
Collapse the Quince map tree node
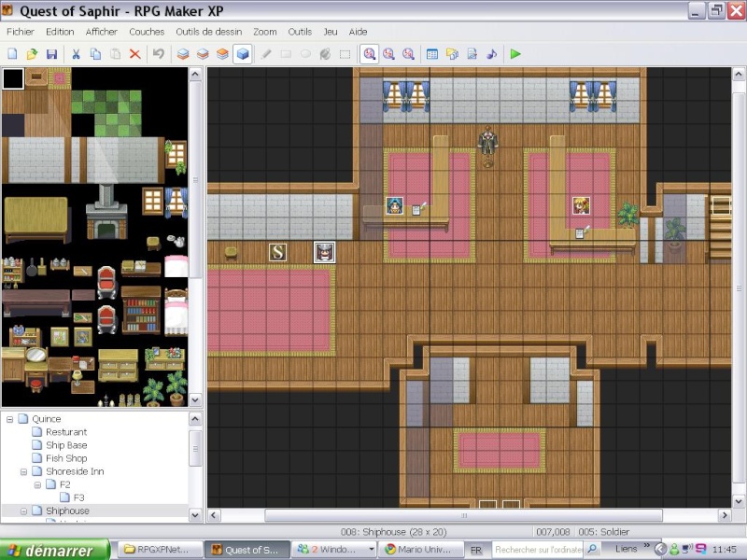pyautogui.click(x=9, y=419)
